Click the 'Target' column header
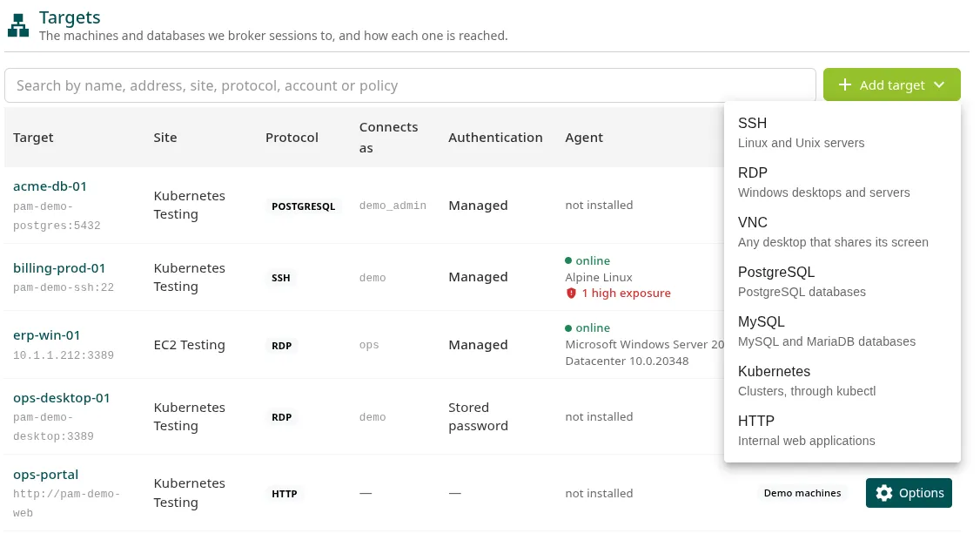This screenshot has height=540, width=980. [x=33, y=137]
